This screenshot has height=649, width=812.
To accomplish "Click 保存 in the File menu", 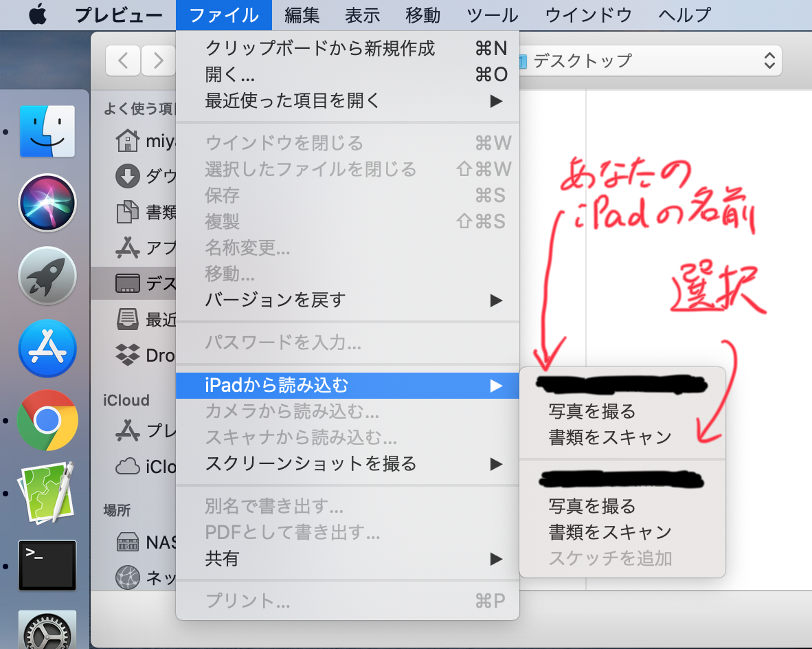I will point(348,195).
